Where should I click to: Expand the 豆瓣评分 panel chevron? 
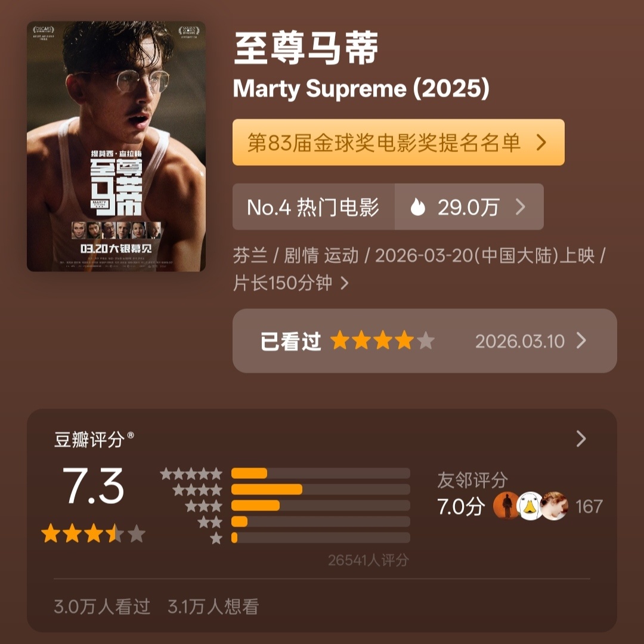click(581, 439)
